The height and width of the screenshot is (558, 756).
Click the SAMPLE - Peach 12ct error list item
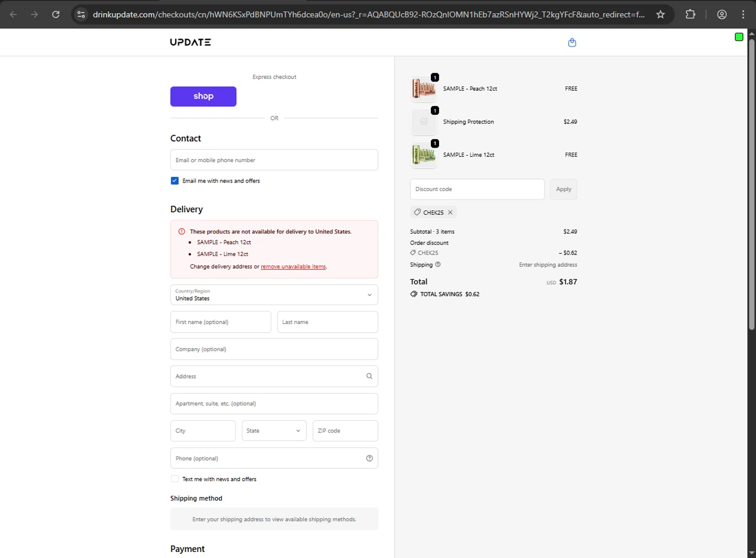224,242
